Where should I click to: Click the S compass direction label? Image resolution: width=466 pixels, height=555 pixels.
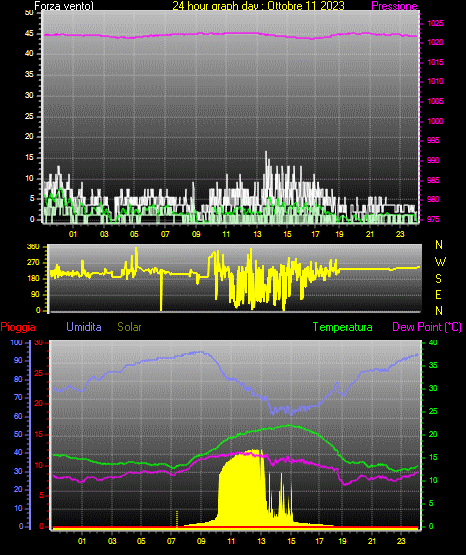[438, 279]
